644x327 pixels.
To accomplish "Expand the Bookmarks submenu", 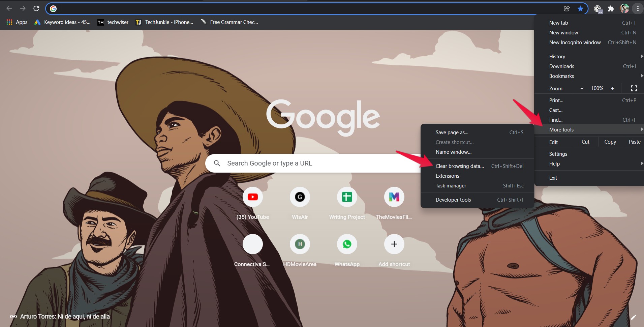I will point(589,76).
